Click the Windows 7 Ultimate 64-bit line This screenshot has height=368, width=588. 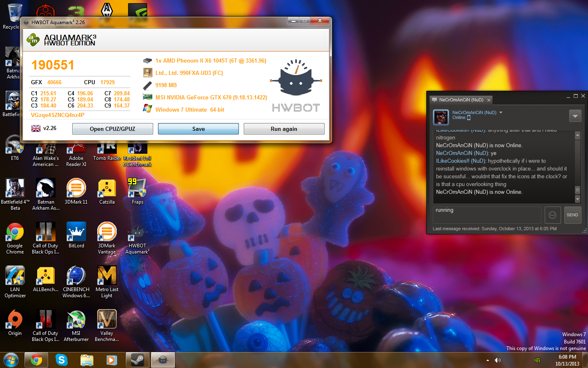190,110
